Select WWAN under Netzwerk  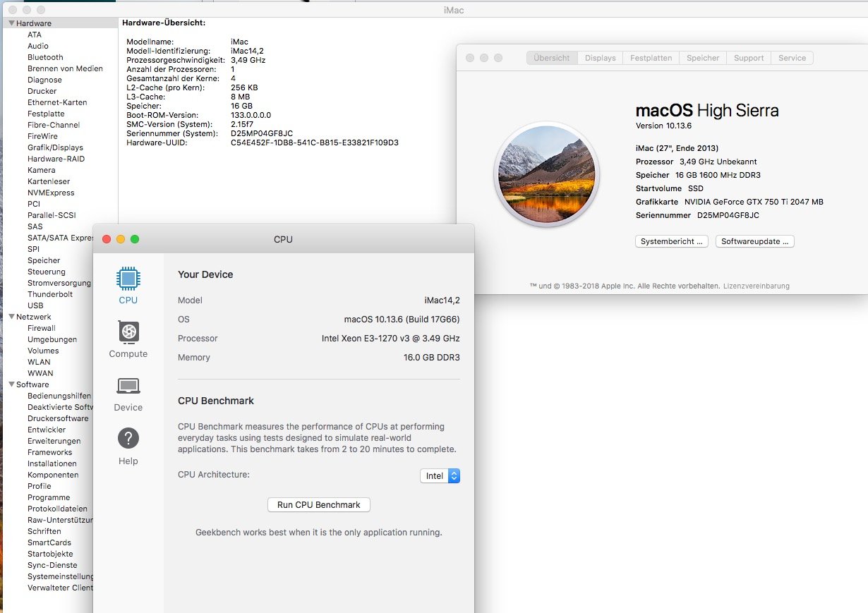coord(40,373)
